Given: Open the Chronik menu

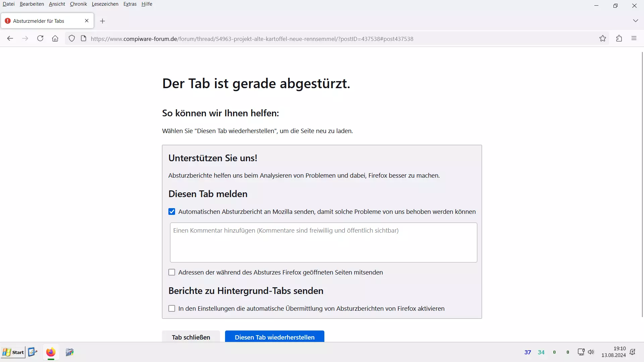Looking at the screenshot, I should click(78, 4).
